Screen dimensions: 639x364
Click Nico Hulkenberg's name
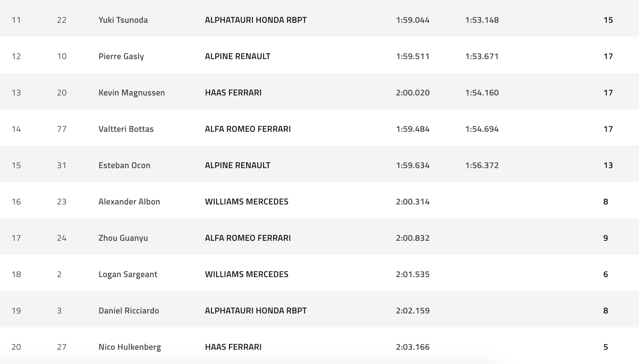pos(130,347)
